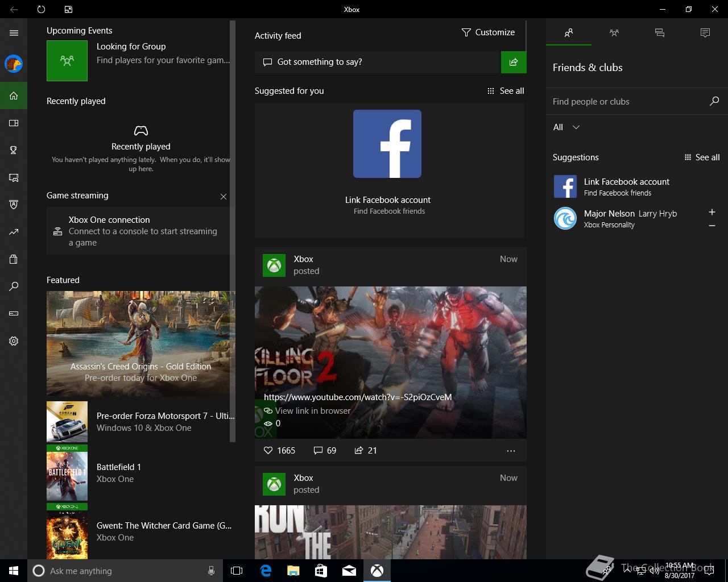This screenshot has width=728, height=582.
Task: Click View link in browser
Action: (313, 410)
